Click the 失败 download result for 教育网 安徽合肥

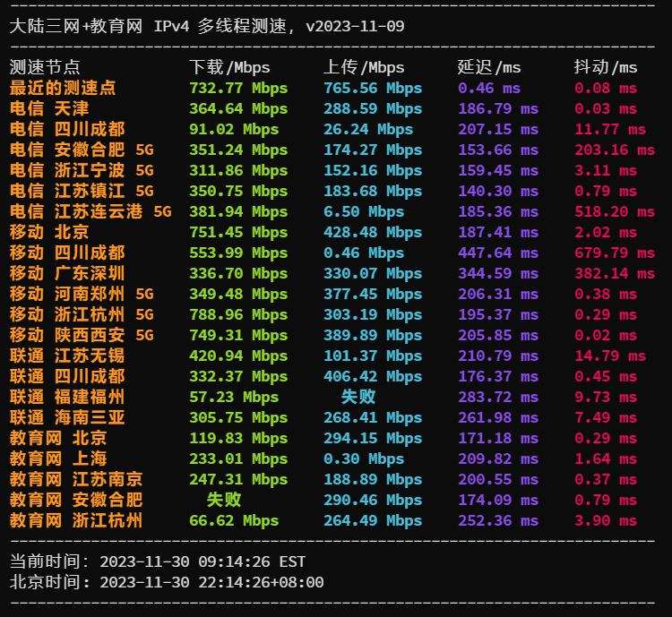(224, 500)
